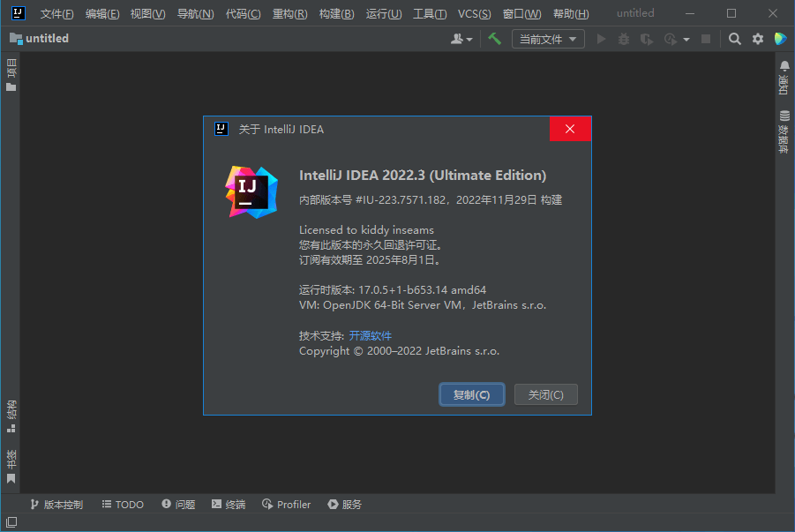Expand the profiler run options arrow
795x532 pixels.
point(686,40)
